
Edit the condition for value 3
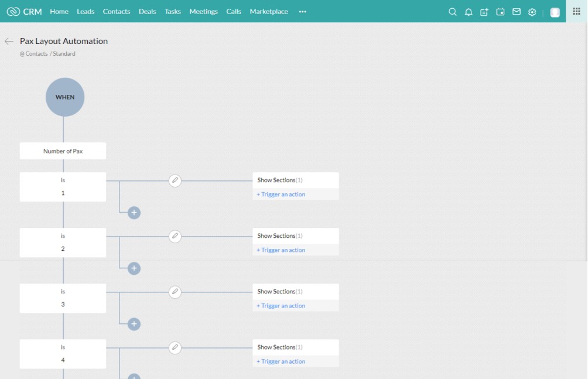[175, 292]
